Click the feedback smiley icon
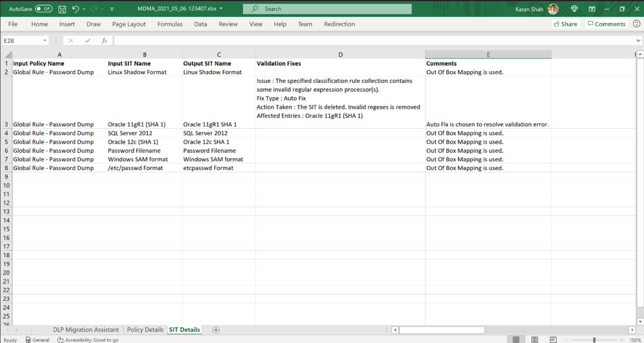The image size is (644, 343). (636, 24)
